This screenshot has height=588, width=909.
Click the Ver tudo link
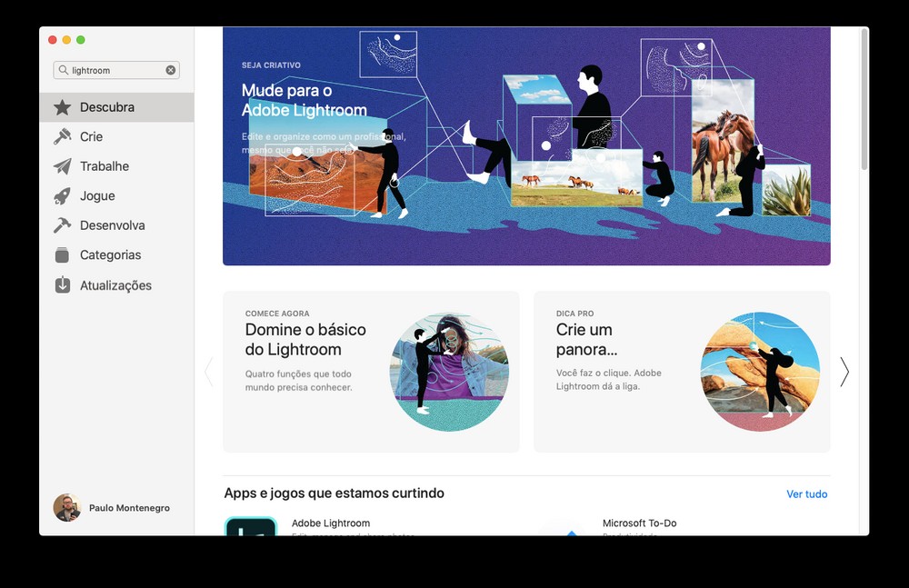pyautogui.click(x=806, y=494)
